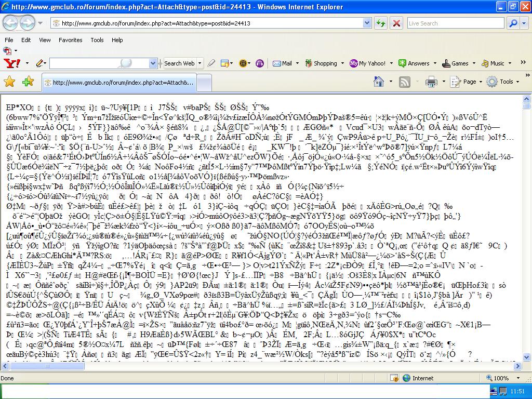Click the browser Back arrow button
Image resolution: width=532 pixels, height=399 pixels.
pos(12,23)
